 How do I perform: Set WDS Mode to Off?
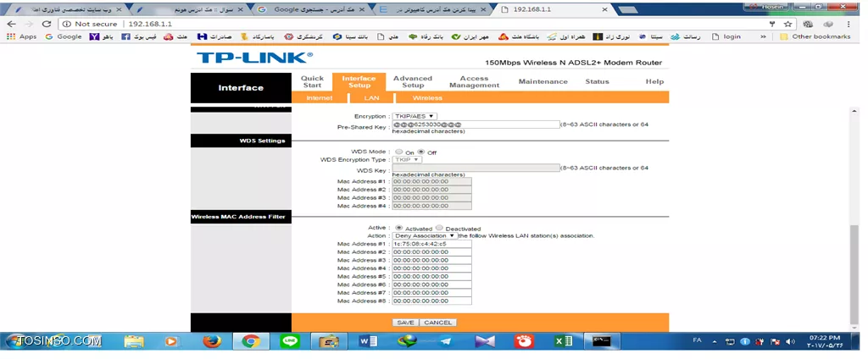420,152
